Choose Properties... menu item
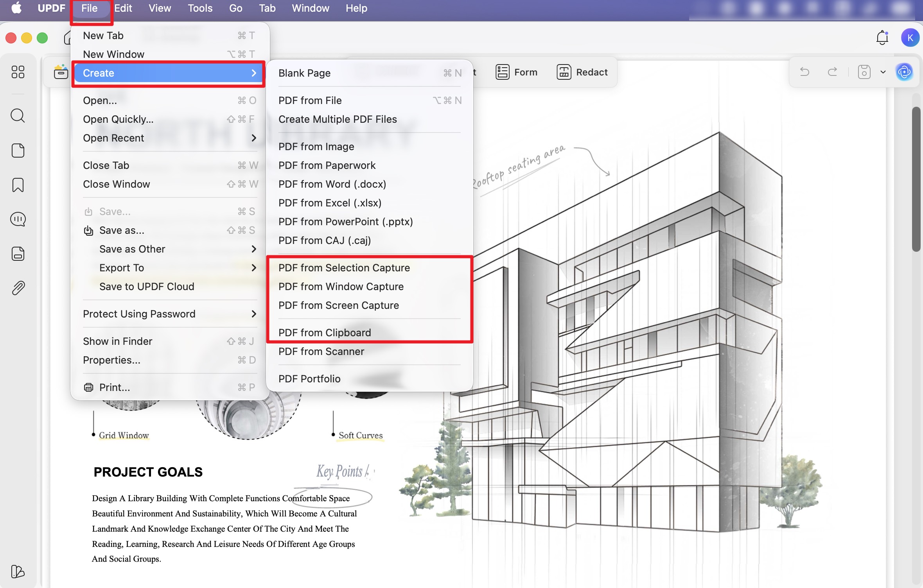Image resolution: width=923 pixels, height=588 pixels. pyautogui.click(x=170, y=360)
